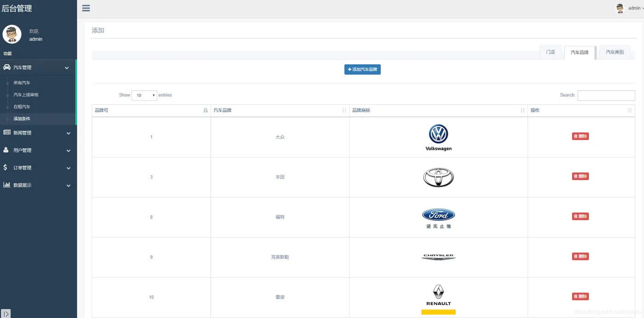
Task: Toggle the hamburger sidebar menu icon
Action: tap(86, 8)
